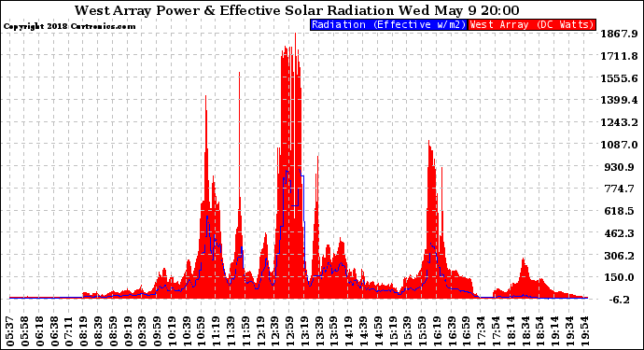Viewport: 644px width, 350px height.
Task: Select y-axis value 1087.0
Action: pos(620,145)
